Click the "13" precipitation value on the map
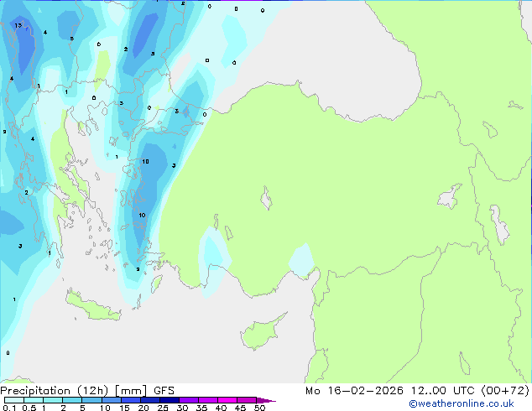Screen dimensions: 532x411 18,25
